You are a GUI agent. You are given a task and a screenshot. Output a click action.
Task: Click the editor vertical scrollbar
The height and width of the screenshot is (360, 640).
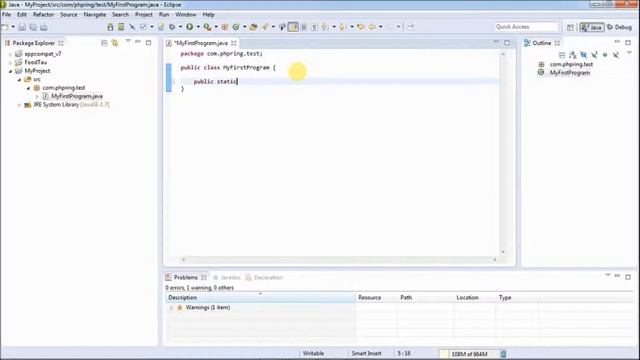click(503, 153)
